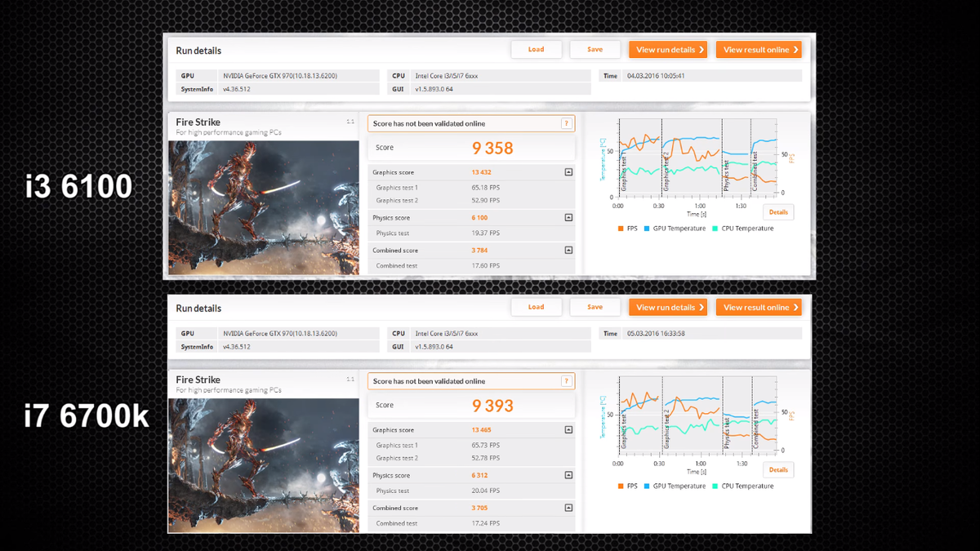Open View run details for the 04.03.2016 run

coord(668,49)
